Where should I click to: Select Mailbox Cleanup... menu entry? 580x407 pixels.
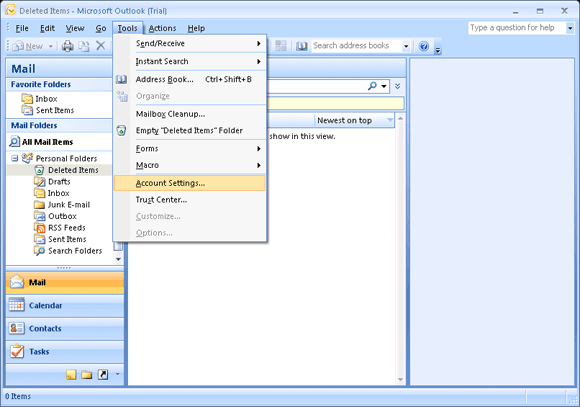click(x=190, y=114)
